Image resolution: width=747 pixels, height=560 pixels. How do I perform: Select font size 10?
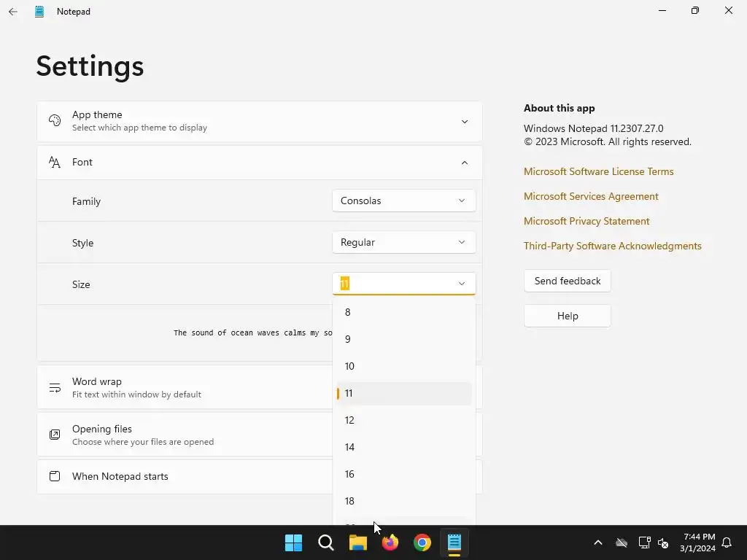[404, 366]
